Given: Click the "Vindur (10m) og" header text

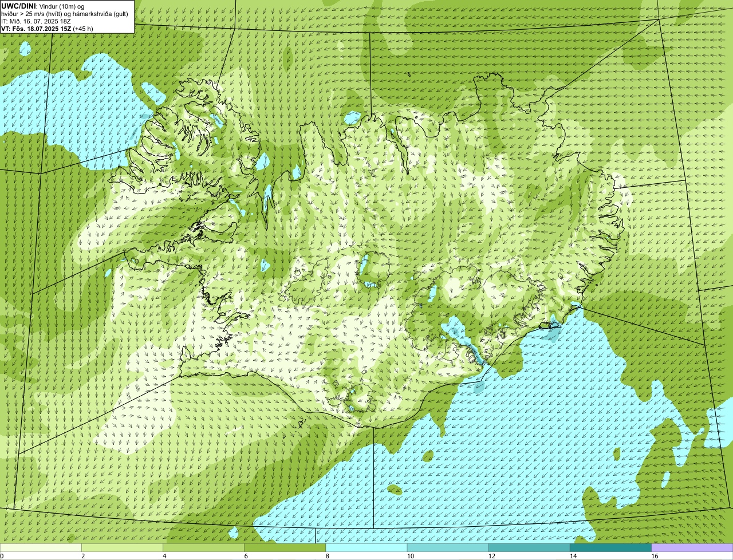Looking at the screenshot, I should [x=61, y=6].
